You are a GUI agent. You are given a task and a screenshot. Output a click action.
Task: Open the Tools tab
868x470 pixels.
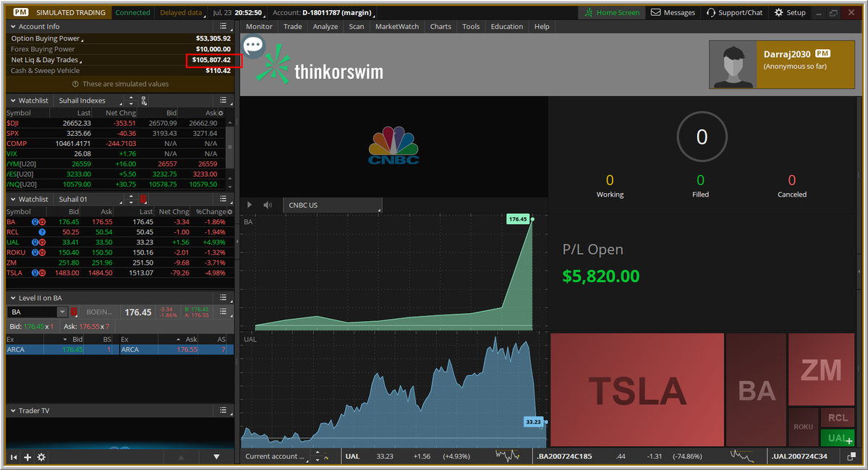click(471, 26)
